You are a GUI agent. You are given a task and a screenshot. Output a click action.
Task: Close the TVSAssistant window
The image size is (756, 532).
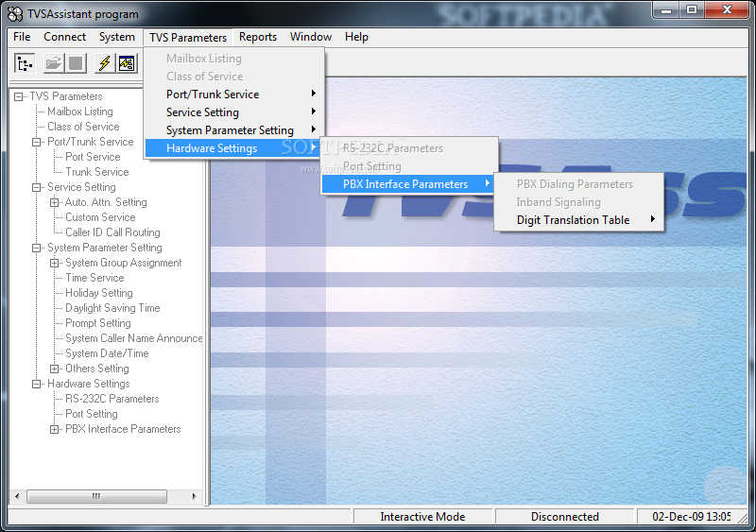(x=727, y=9)
